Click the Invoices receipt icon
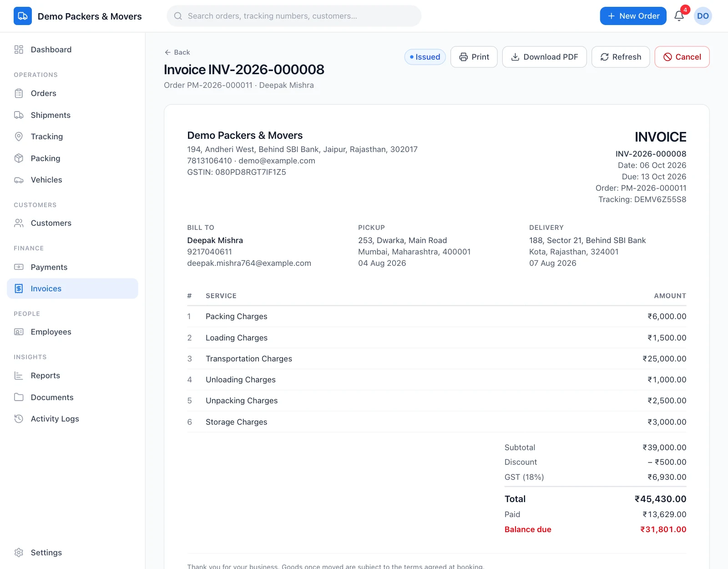This screenshot has width=728, height=569. (19, 289)
